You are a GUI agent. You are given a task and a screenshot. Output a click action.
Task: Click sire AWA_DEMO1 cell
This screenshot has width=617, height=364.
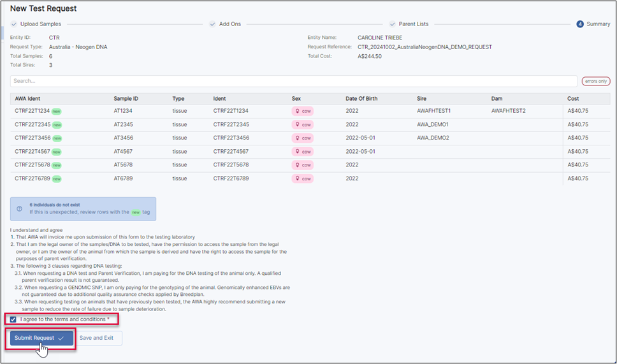pyautogui.click(x=432, y=124)
